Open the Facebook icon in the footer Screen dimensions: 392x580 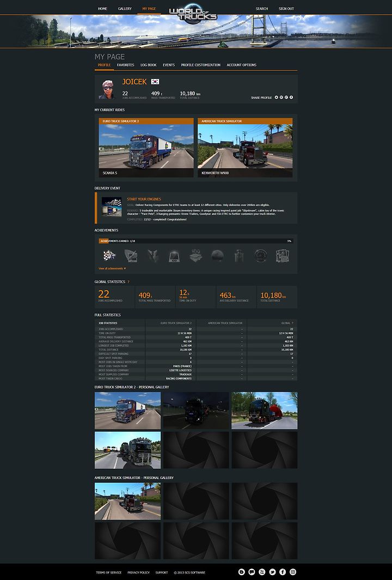pos(283,572)
